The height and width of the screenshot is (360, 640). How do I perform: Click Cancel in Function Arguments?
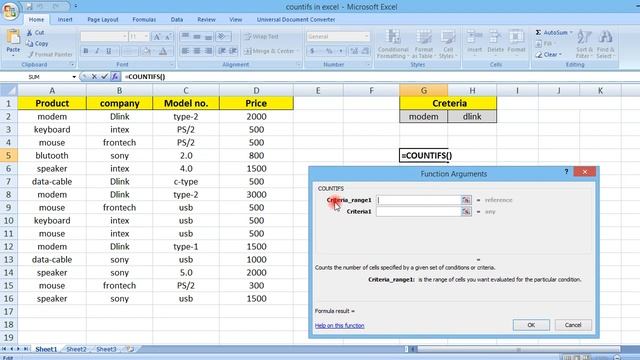tap(573, 325)
